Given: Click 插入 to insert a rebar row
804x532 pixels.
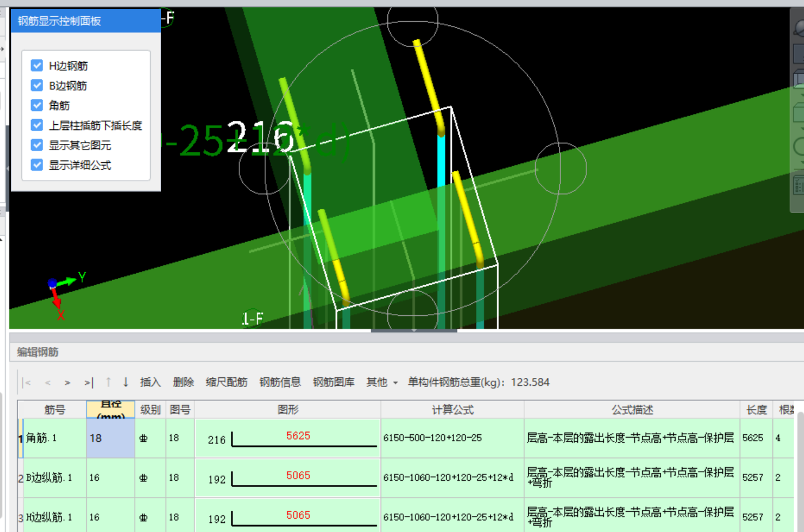Looking at the screenshot, I should (150, 382).
